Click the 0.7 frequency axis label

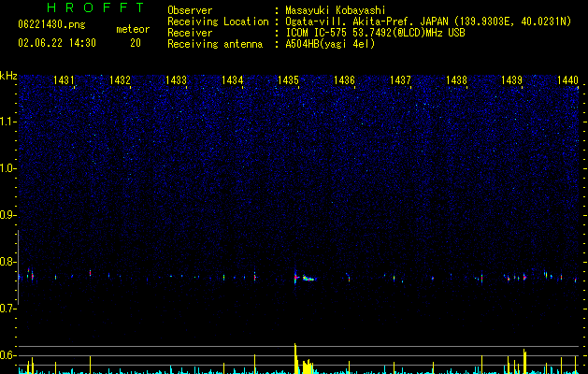pyautogui.click(x=7, y=309)
